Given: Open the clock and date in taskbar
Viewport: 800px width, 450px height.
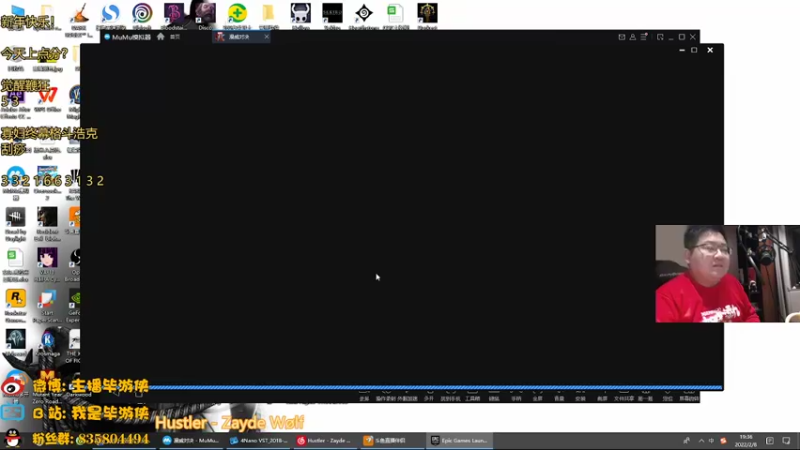Looking at the screenshot, I should coord(746,441).
